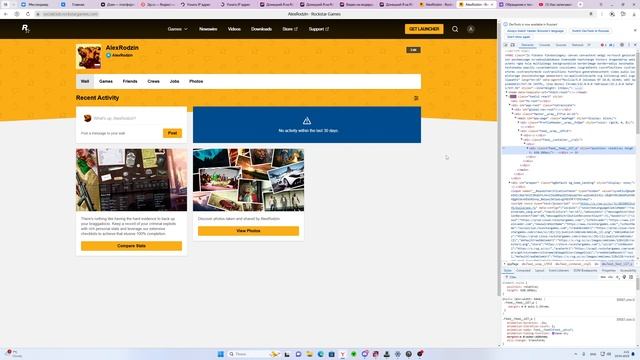
Task: Select the Wall profile tab
Action: (85, 81)
